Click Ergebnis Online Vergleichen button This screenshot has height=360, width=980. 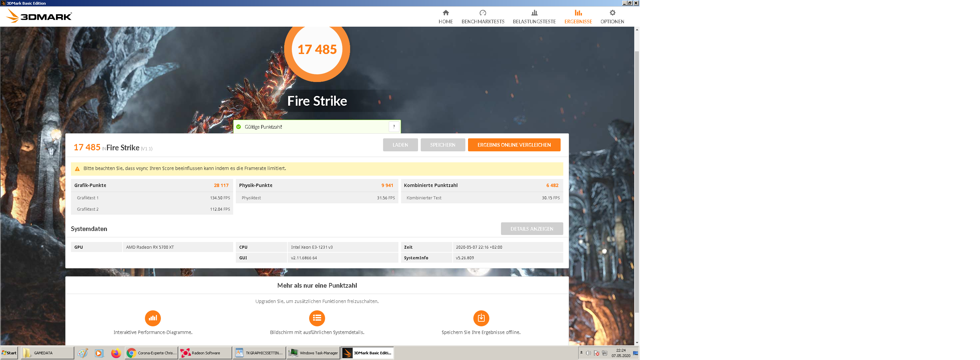click(514, 145)
